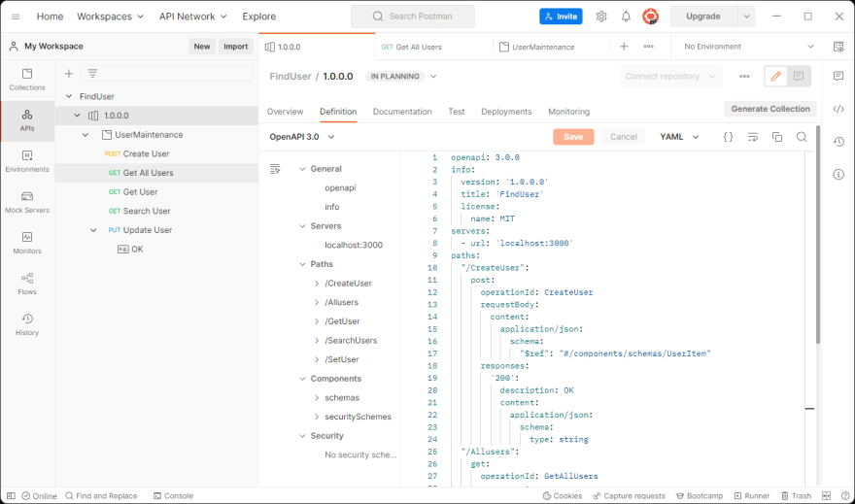The image size is (855, 504).
Task: Switch to Documentation tab
Action: coord(402,111)
